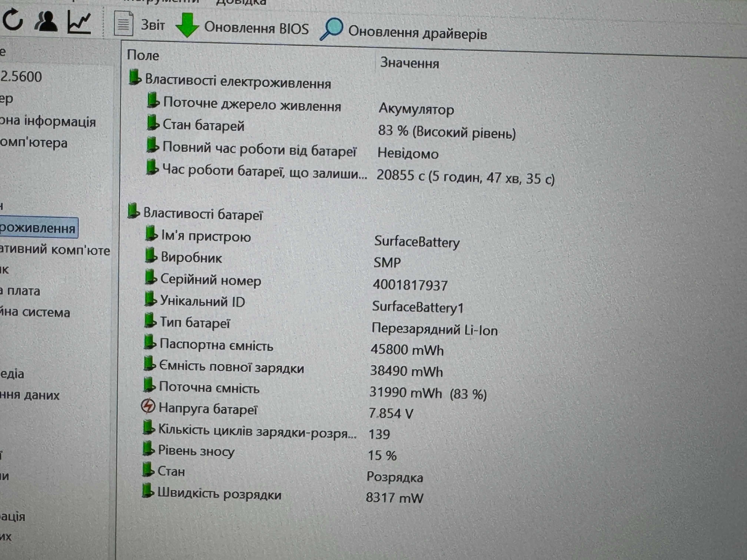This screenshot has width=747, height=560.
Task: Open Оновлення BIOS button
Action: 242,26
